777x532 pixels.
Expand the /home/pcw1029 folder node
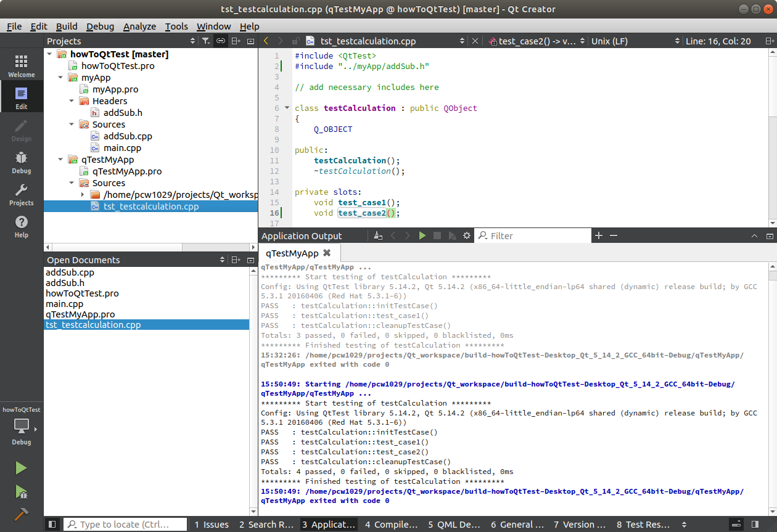point(83,195)
